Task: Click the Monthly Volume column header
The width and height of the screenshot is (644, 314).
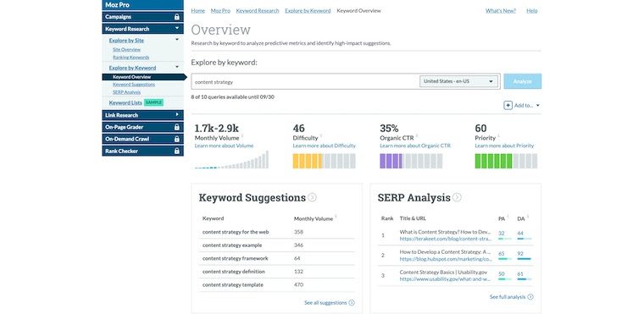Action: click(314, 218)
